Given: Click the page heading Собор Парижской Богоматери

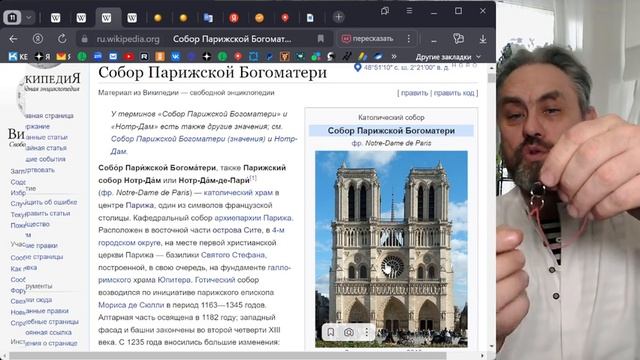Looking at the screenshot, I should [213, 73].
